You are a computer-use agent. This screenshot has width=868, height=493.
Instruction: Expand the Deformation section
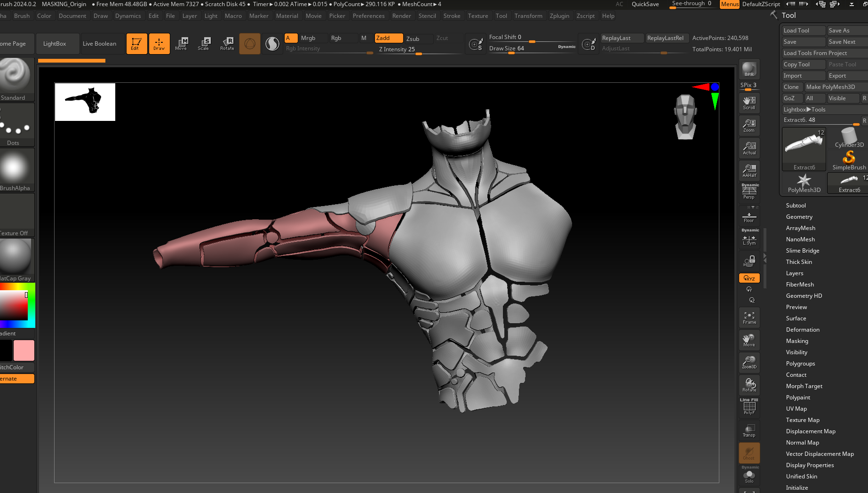tap(803, 330)
